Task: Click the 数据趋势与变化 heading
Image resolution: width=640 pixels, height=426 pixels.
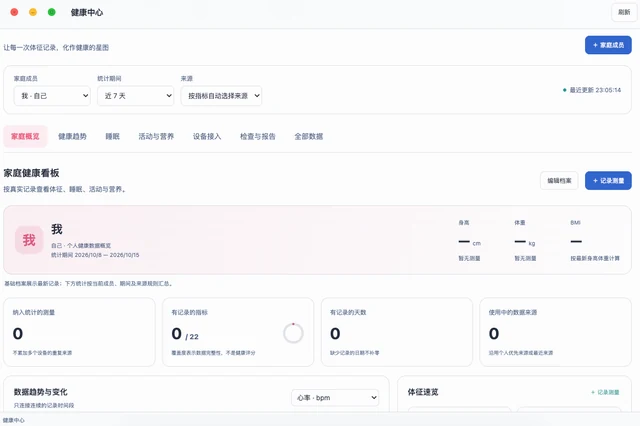Action: click(x=40, y=392)
